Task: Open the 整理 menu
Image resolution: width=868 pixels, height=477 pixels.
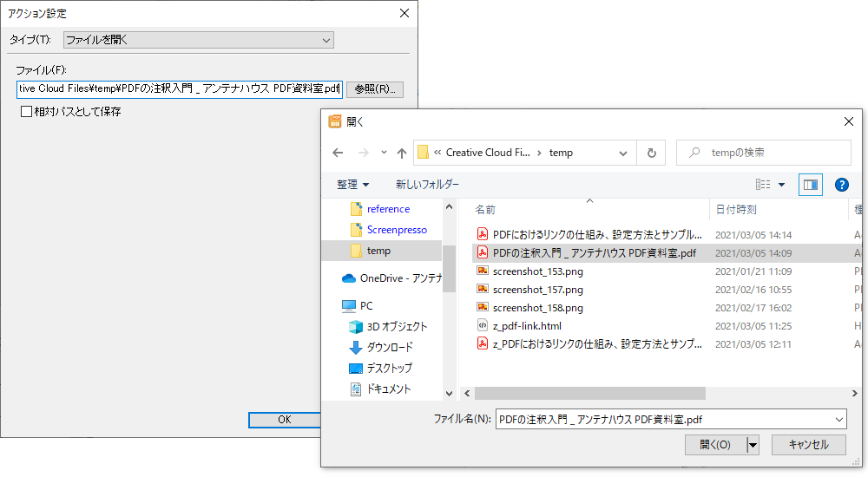Action: coord(353,185)
